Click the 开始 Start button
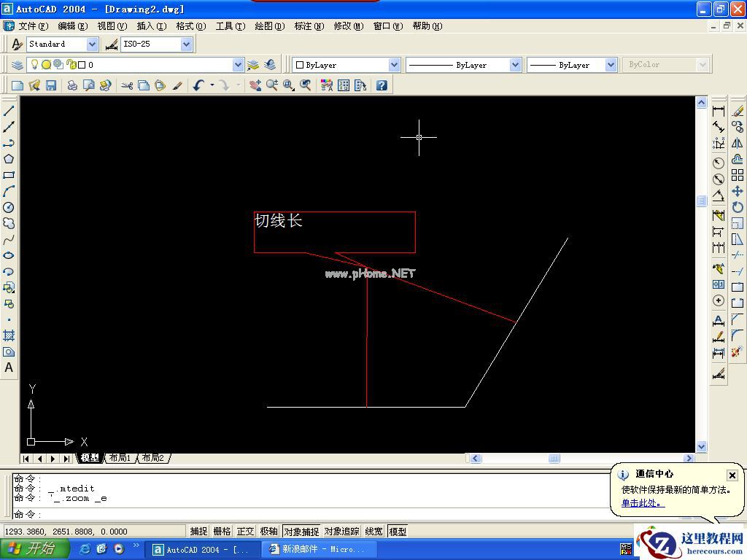 click(x=34, y=549)
